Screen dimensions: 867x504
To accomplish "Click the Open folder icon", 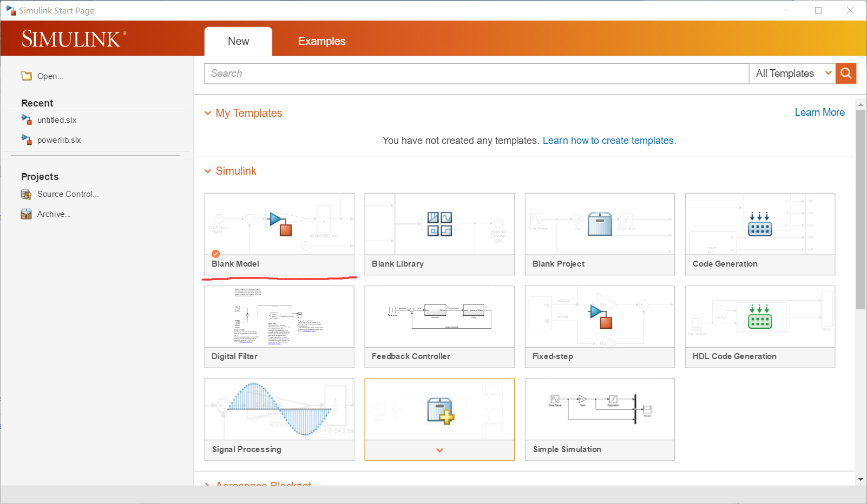I will click(x=27, y=76).
